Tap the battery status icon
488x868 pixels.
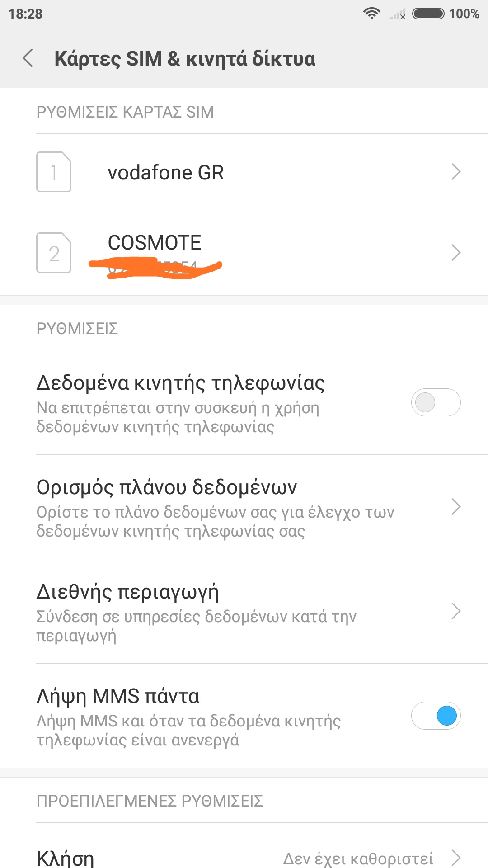pos(428,14)
